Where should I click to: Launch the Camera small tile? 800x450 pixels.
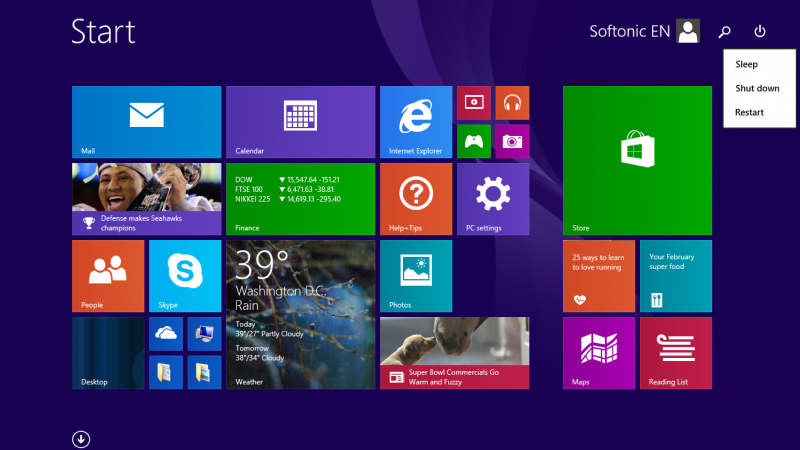512,141
